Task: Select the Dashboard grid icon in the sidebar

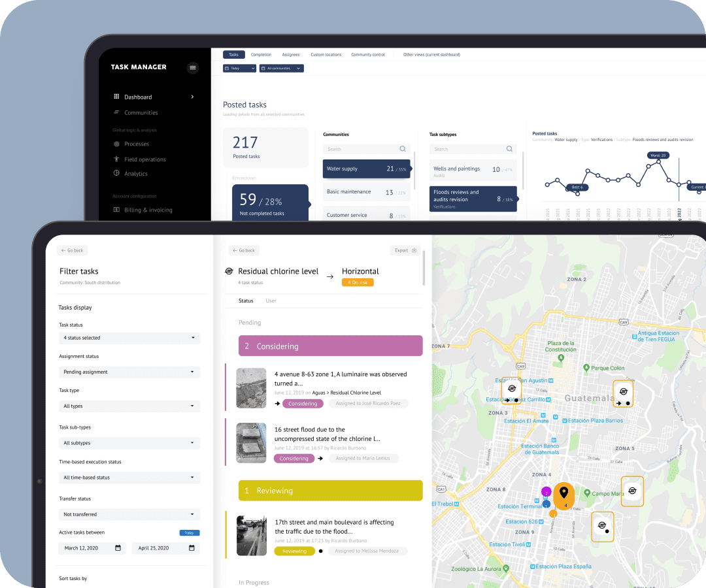Action: pos(116,96)
